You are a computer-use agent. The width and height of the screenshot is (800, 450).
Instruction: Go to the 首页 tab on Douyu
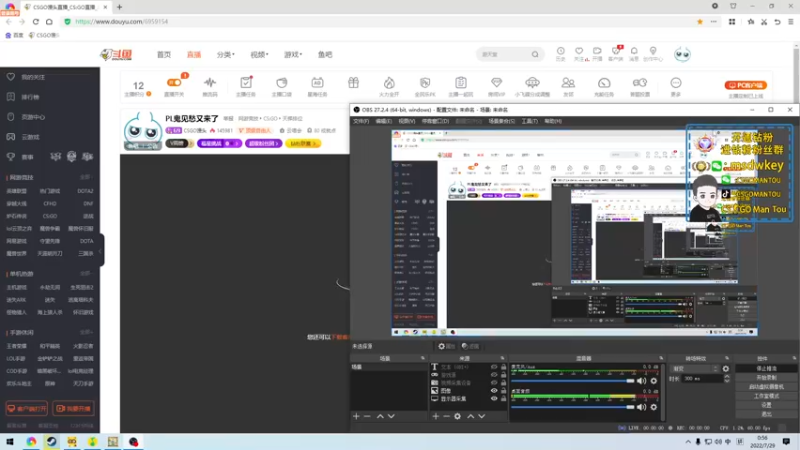tap(164, 54)
